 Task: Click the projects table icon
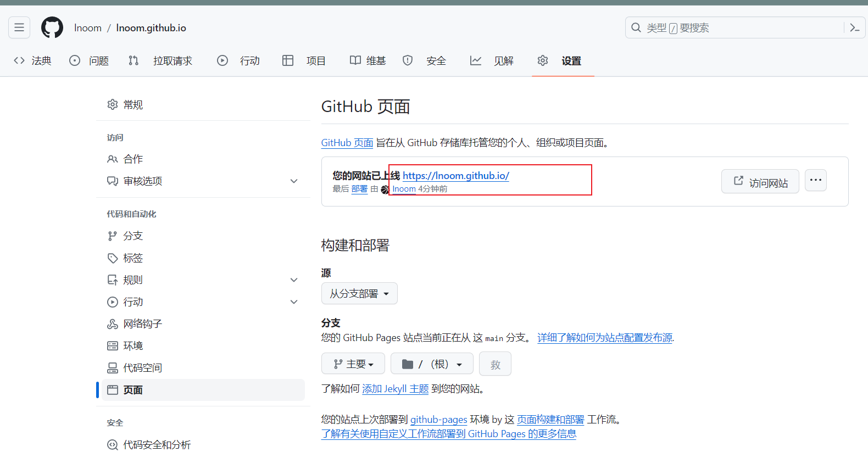288,60
